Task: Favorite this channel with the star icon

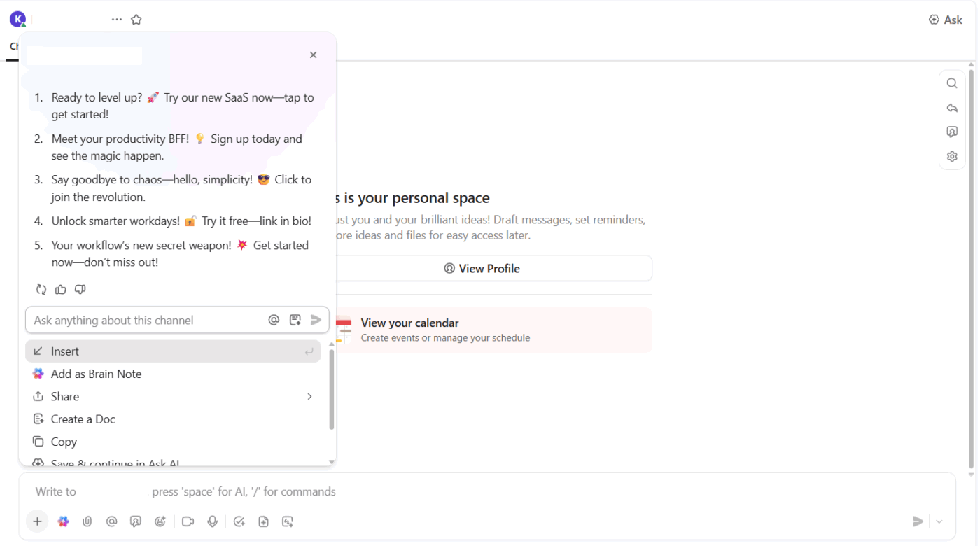Action: point(136,20)
